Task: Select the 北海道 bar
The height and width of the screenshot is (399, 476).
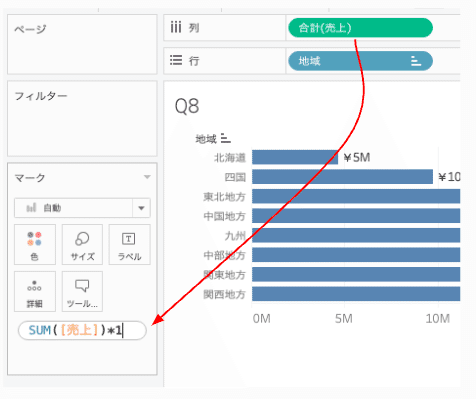Action: point(295,157)
